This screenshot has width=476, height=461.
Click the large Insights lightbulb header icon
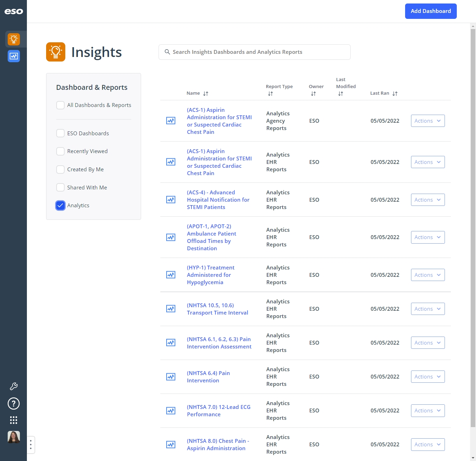tap(56, 52)
